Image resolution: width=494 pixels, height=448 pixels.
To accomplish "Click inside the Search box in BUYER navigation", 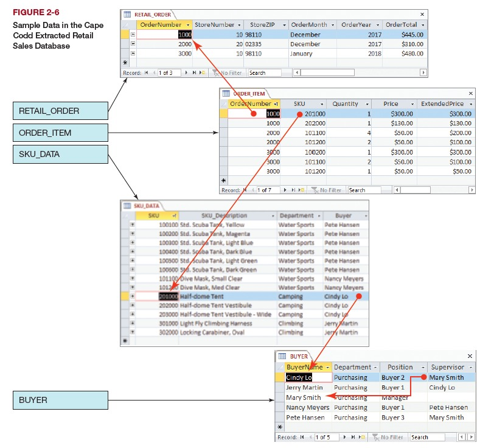I will 426,437.
